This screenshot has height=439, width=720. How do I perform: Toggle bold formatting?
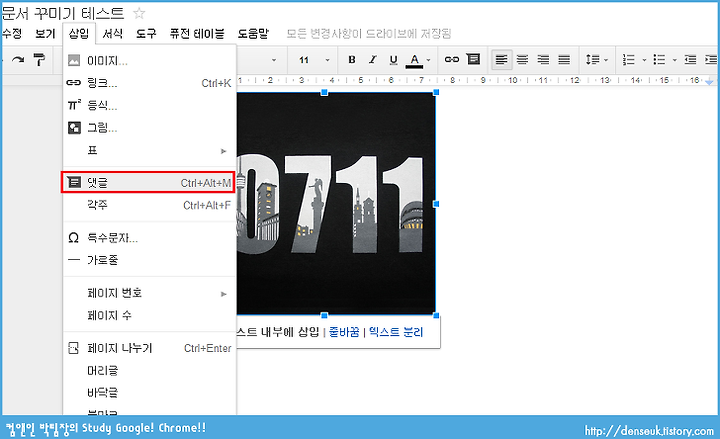[352, 60]
